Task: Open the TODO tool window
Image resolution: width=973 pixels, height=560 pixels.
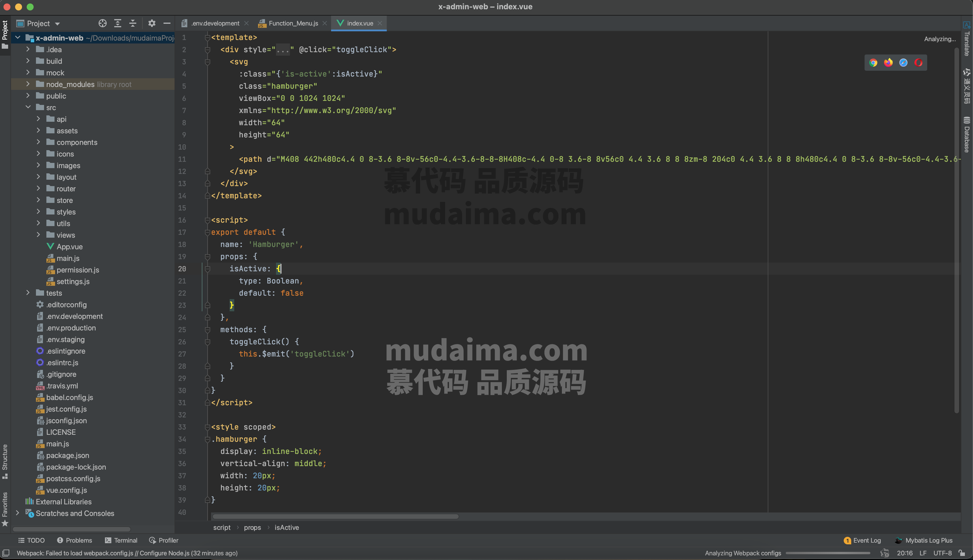Action: point(32,540)
